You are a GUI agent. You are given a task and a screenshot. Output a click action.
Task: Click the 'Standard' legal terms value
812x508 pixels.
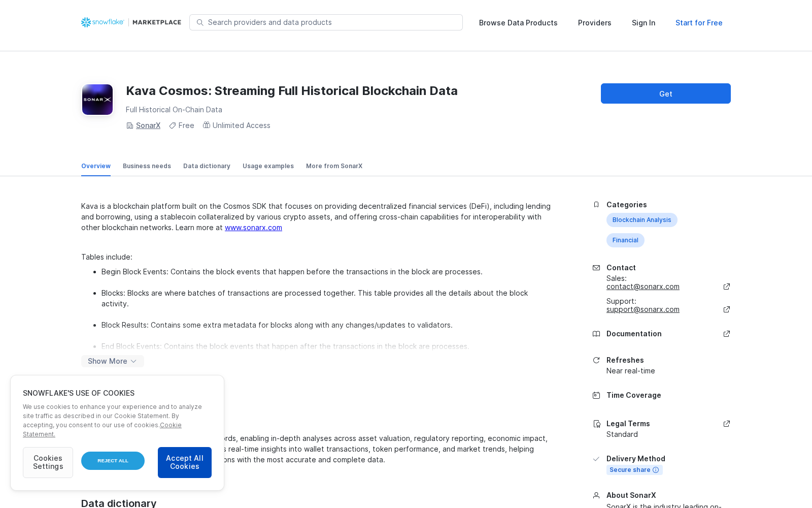[x=622, y=434]
